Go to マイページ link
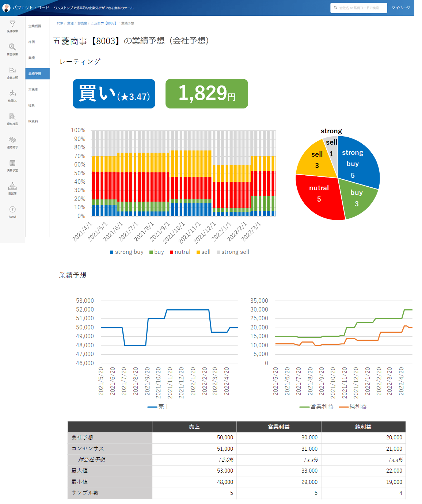This screenshot has width=422, height=504. point(400,8)
